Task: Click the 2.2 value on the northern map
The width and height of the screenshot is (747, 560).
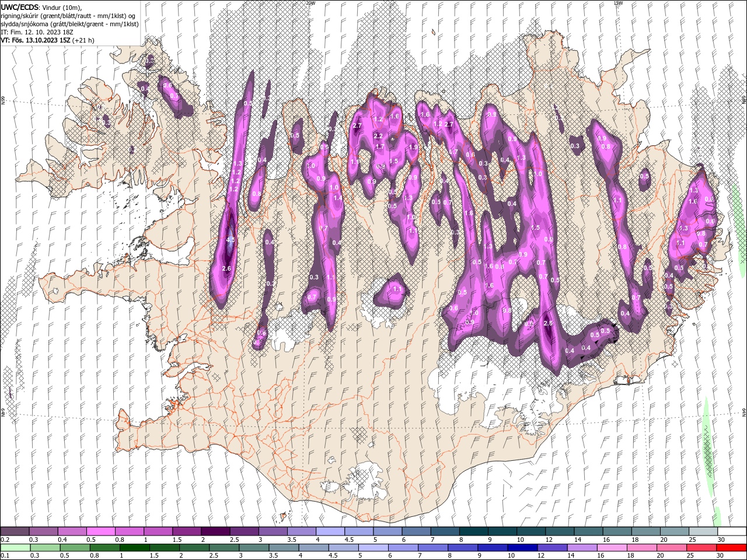Action: pyautogui.click(x=378, y=136)
